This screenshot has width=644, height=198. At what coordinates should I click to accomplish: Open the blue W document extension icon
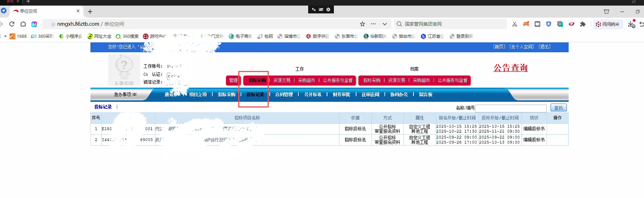pyautogui.click(x=560, y=24)
